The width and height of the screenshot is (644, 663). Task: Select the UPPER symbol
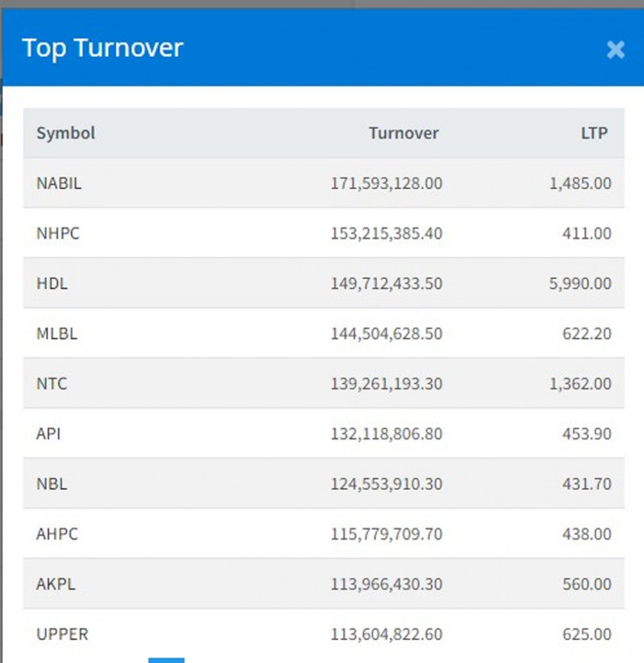63,634
